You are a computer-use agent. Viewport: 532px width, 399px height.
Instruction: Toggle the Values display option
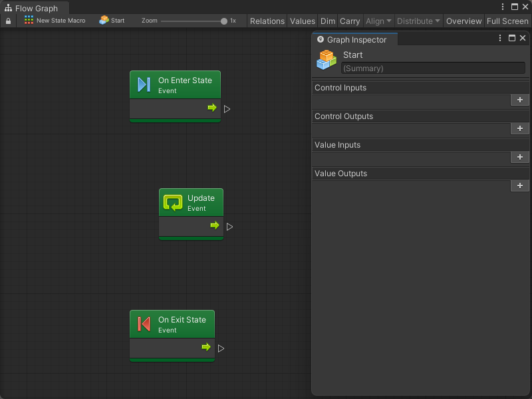click(x=303, y=21)
